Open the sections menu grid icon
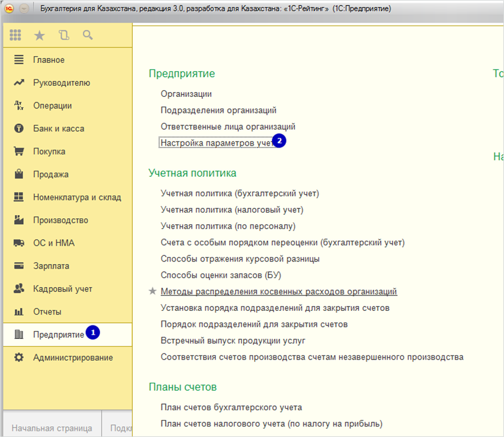 [15, 35]
